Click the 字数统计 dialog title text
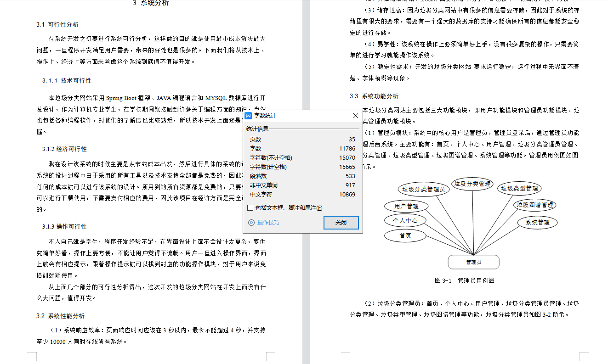608x364 pixels. click(x=265, y=116)
